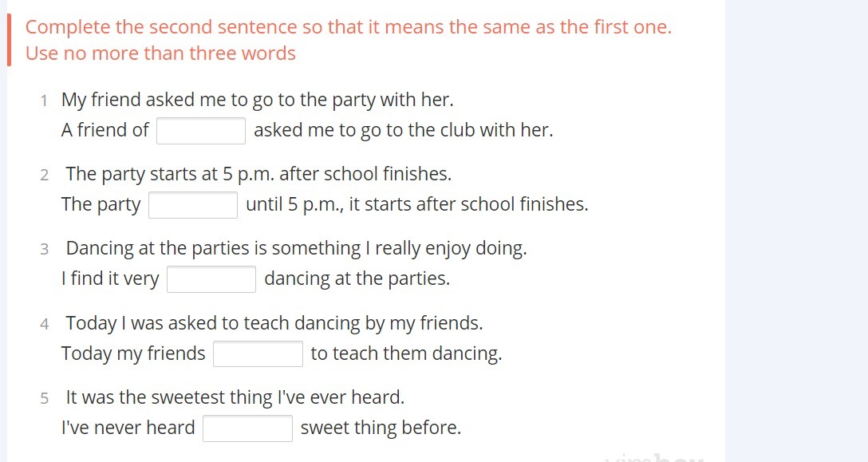Click text 'asked me to go to the club'
This screenshot has width=868, height=462.
[x=403, y=131]
